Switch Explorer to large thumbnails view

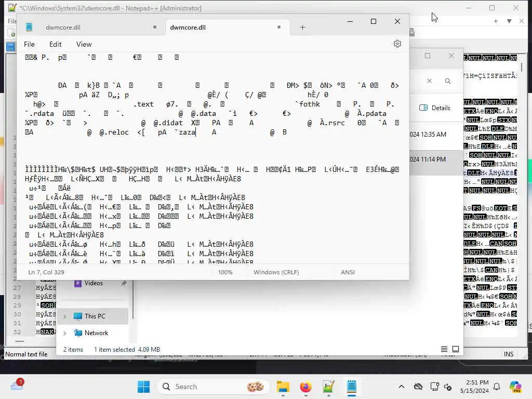pyautogui.click(x=456, y=349)
